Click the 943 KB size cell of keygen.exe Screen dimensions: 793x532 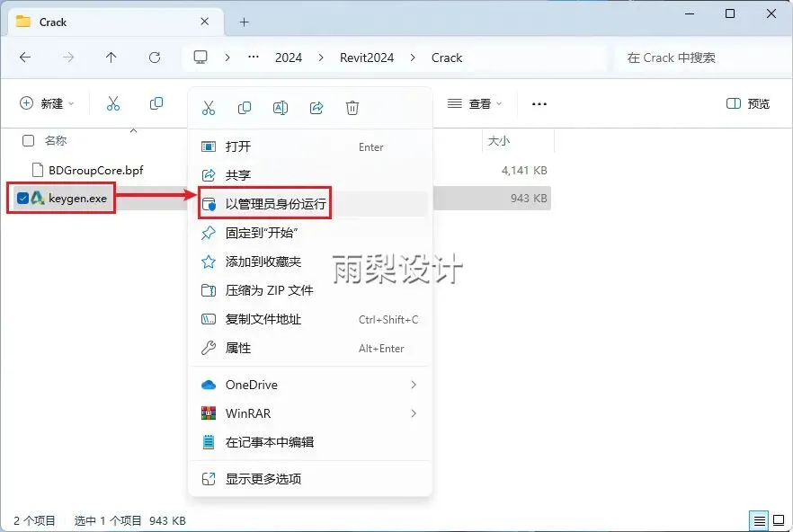[x=529, y=199]
